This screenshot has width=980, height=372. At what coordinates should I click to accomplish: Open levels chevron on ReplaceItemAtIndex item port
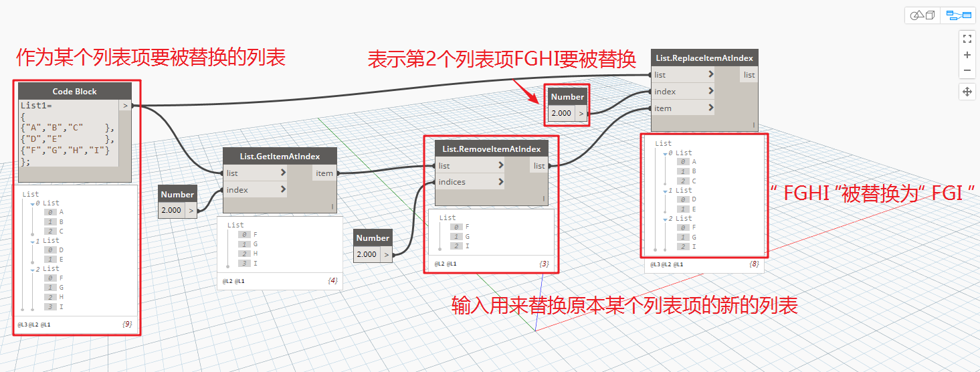click(710, 108)
